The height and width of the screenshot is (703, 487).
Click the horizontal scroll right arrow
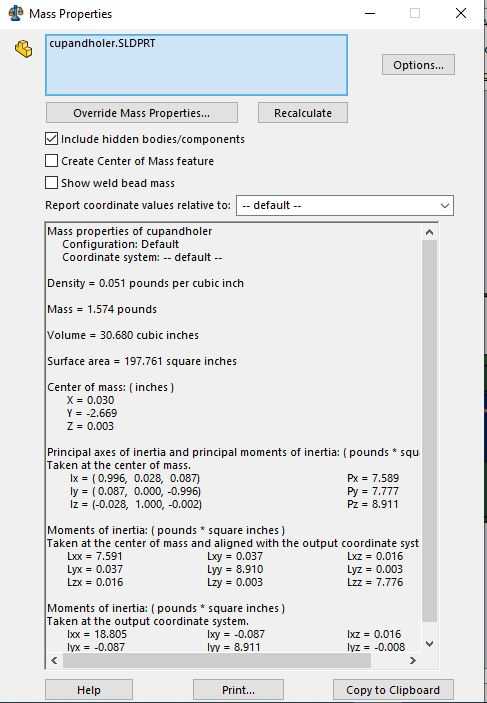click(413, 660)
